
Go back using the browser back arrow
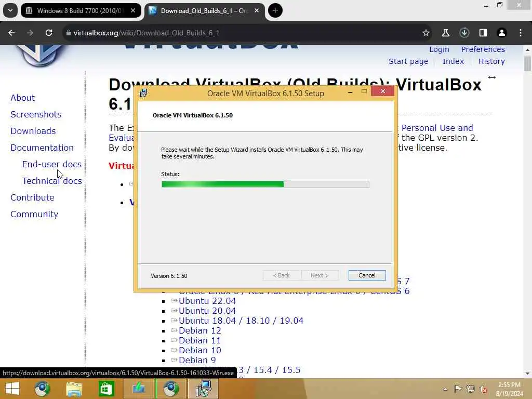point(11,33)
